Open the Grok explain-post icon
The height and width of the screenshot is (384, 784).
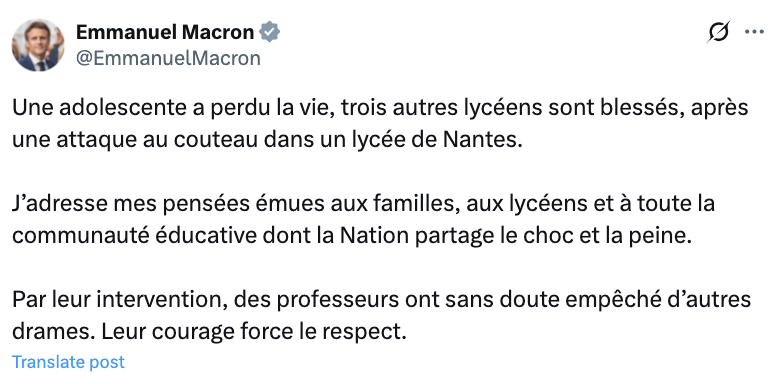[x=718, y=32]
